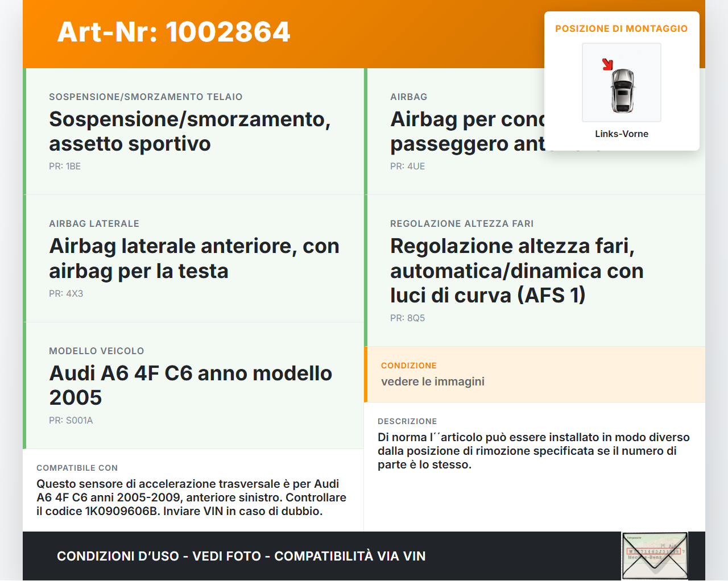Click the PR: 1BE code

pos(65,166)
